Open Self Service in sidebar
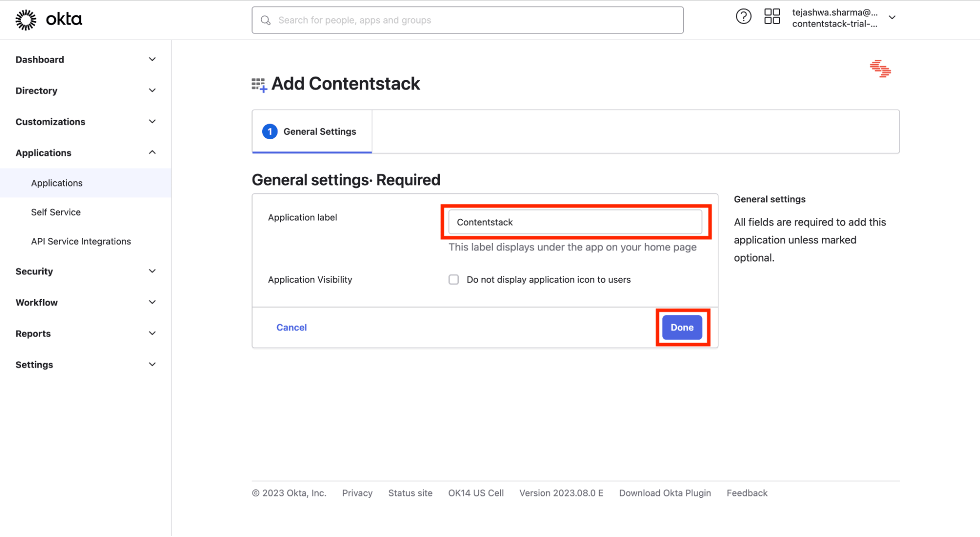Screen dimensions: 980x537 [56, 212]
